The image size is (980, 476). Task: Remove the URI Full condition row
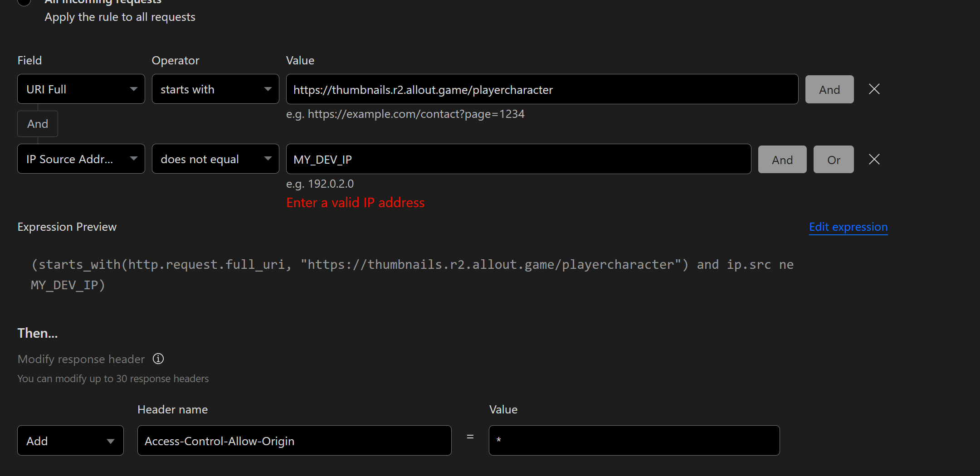(x=874, y=89)
